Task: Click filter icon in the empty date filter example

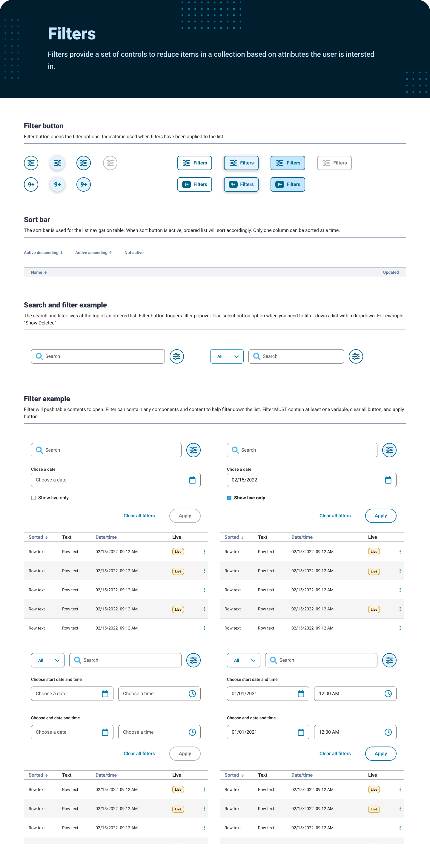Action: pos(193,450)
